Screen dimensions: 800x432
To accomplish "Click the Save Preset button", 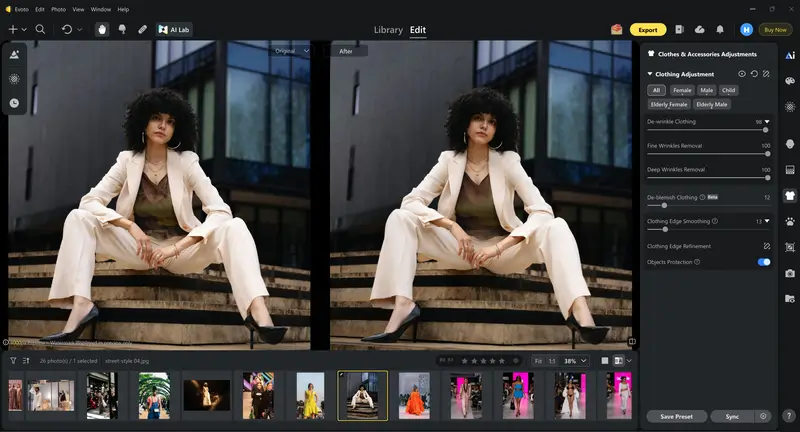I will [676, 416].
